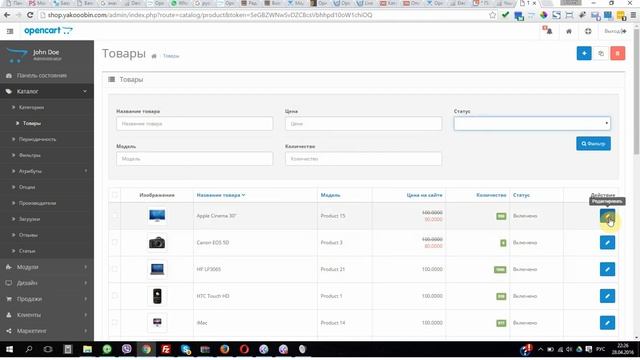Open Загрузки in the catalog menu

(47, 219)
